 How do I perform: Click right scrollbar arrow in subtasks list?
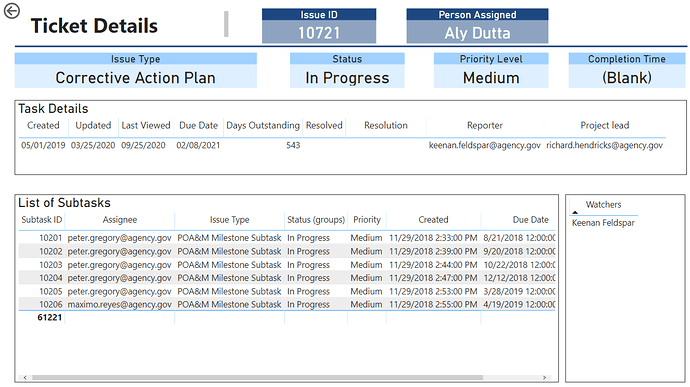(x=544, y=377)
